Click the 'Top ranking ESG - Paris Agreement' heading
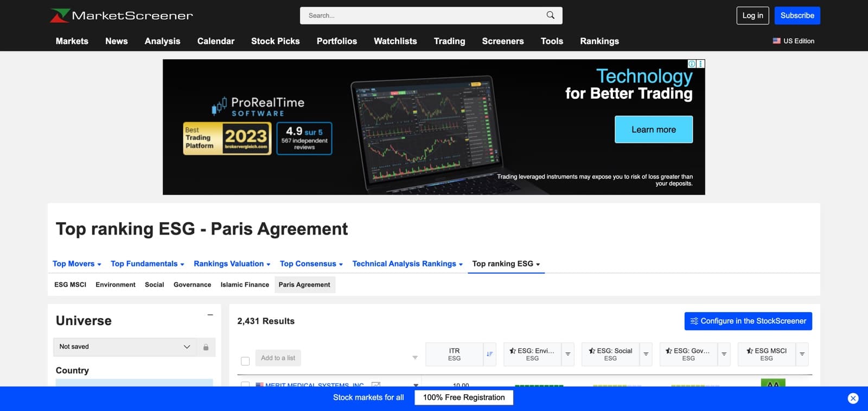 click(202, 229)
